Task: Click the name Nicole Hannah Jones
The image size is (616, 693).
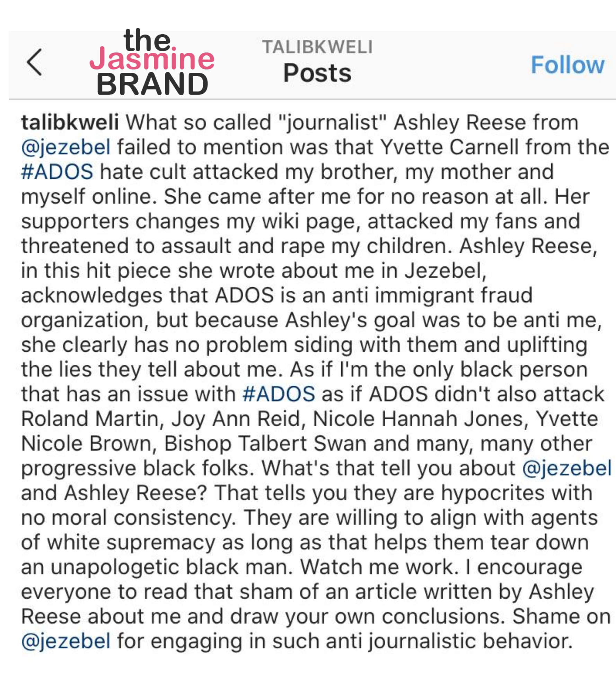Action: 421,419
